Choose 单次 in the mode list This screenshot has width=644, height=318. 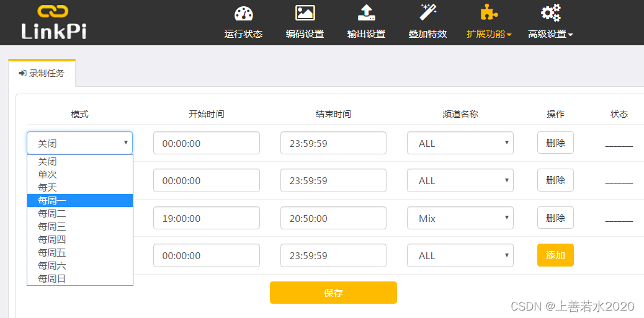click(x=80, y=174)
